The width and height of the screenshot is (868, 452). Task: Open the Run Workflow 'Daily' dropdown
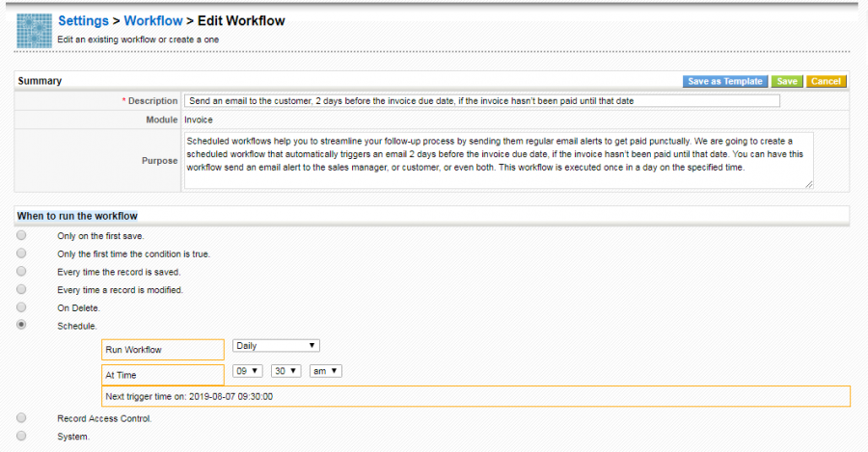pos(276,346)
